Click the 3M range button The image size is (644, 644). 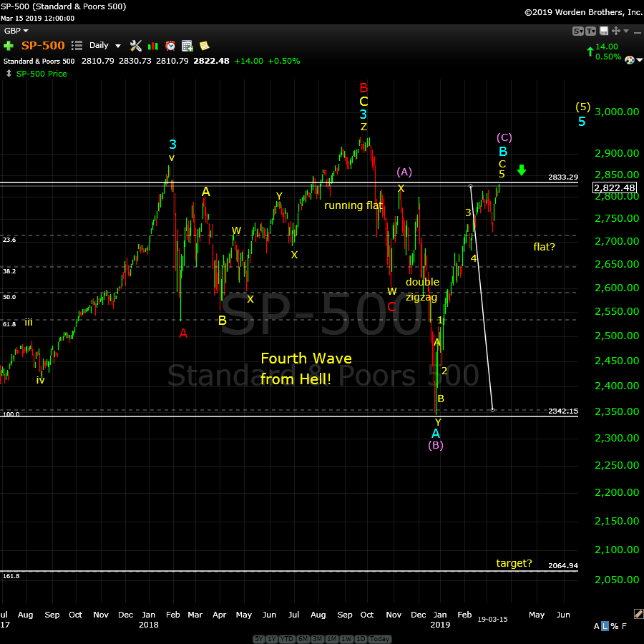(x=318, y=639)
